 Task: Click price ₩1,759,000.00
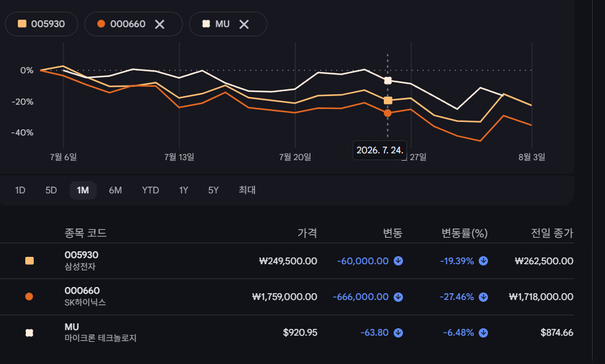[285, 297]
